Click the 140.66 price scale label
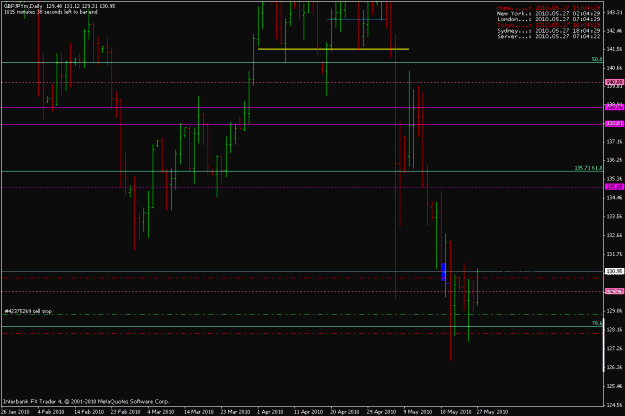 click(614, 68)
